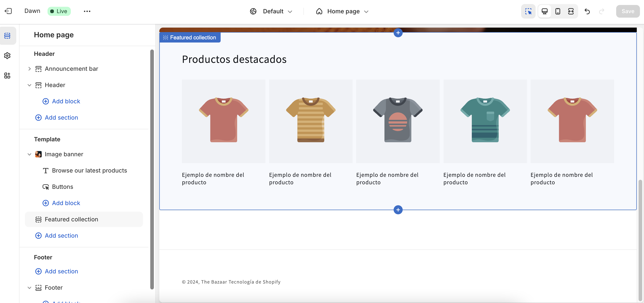
Task: Expand the Announcement bar section
Action: [x=29, y=69]
